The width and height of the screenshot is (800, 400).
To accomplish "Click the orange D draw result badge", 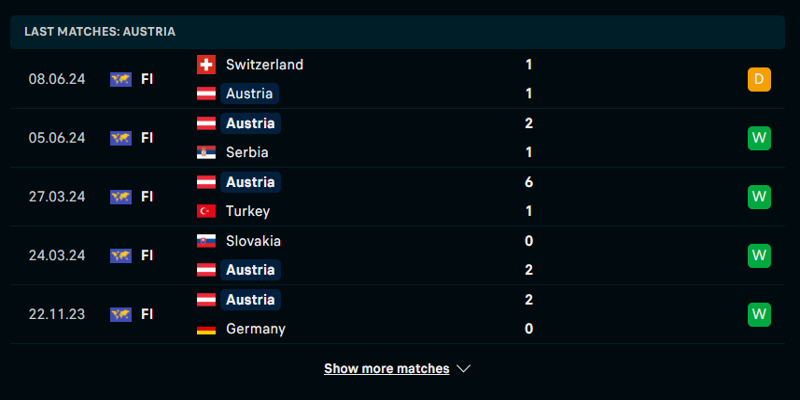I will coord(759,79).
